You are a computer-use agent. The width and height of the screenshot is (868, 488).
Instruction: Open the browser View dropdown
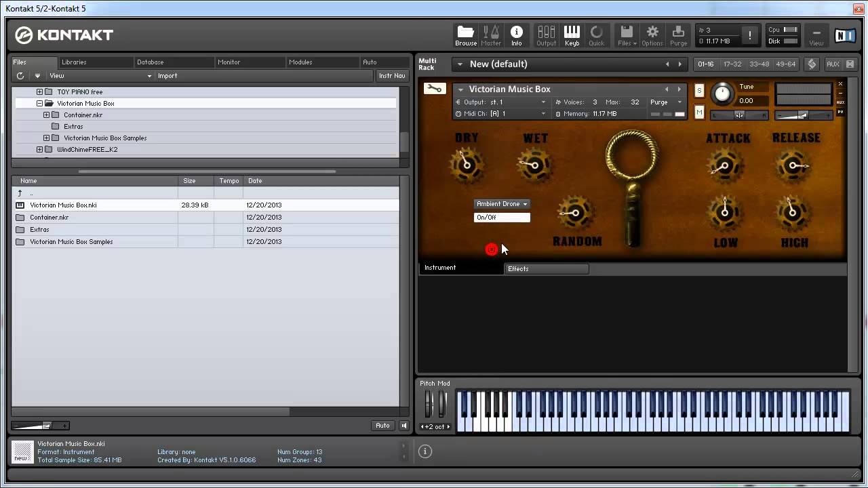(x=100, y=76)
